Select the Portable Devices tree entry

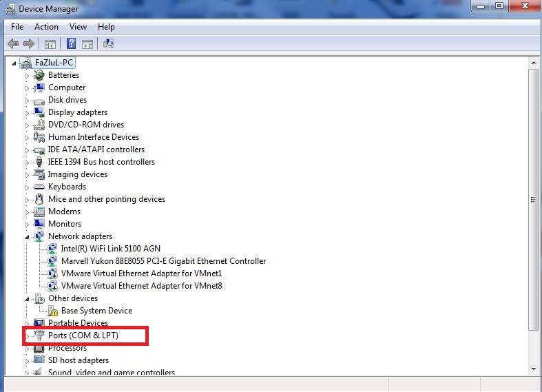(x=78, y=322)
